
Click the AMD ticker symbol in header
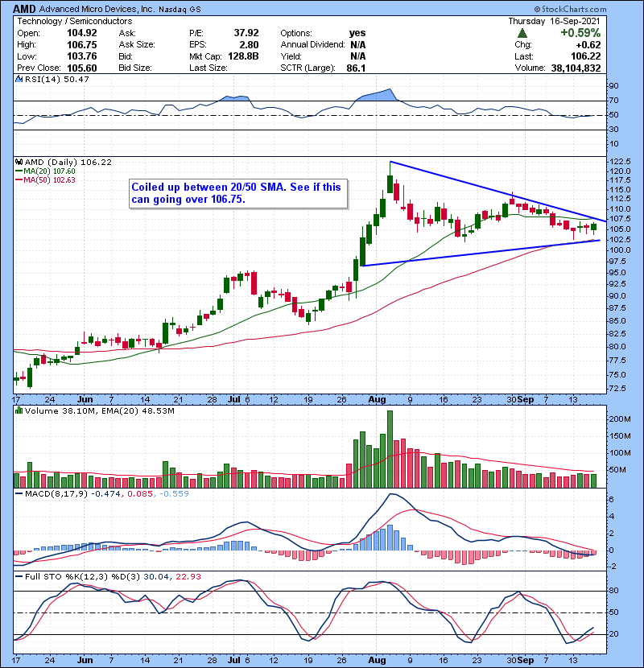(x=24, y=9)
